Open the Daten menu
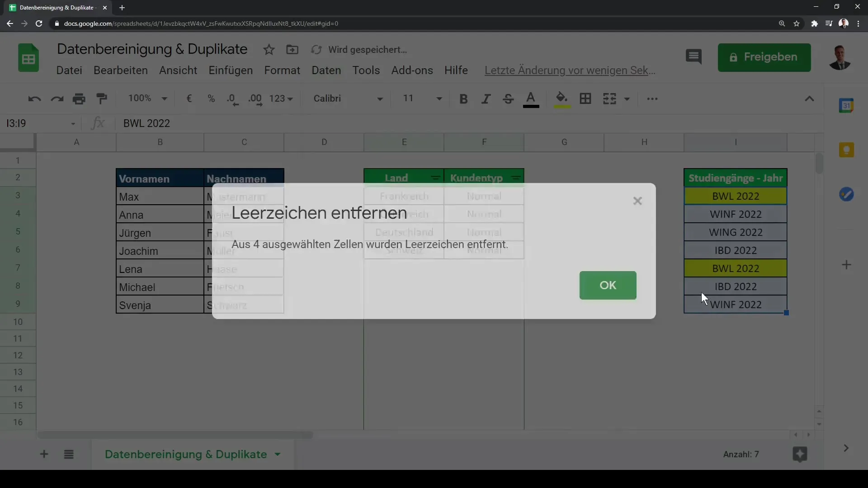Image resolution: width=868 pixels, height=488 pixels. 326,70
